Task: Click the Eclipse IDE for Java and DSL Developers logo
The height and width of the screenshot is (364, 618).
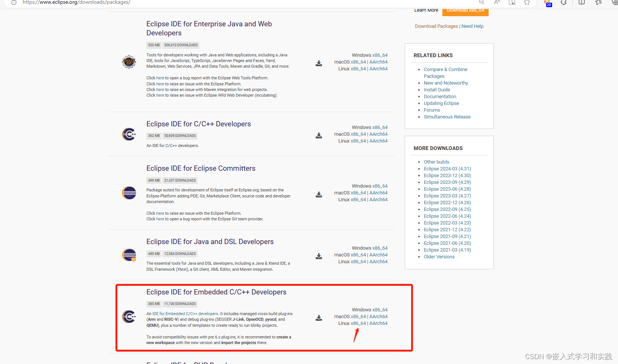Action: (x=129, y=254)
